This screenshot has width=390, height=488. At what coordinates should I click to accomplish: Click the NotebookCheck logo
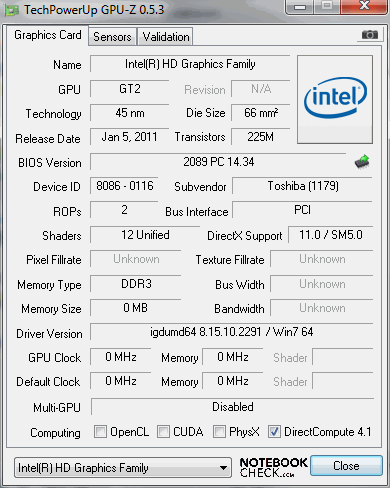point(273,467)
